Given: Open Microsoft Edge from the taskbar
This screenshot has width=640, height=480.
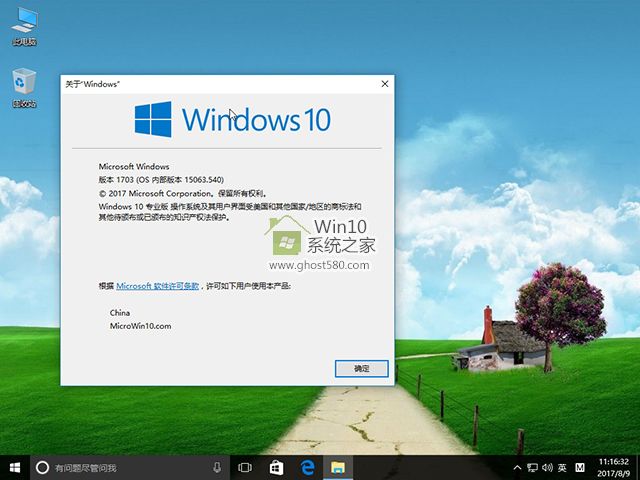Looking at the screenshot, I should click(x=307, y=467).
